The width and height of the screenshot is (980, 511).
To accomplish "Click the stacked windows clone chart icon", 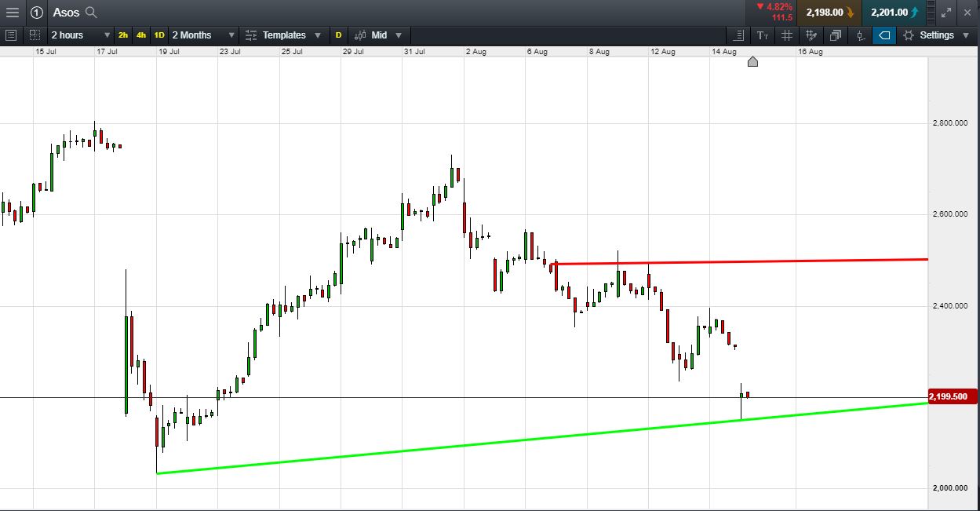I will tap(835, 35).
